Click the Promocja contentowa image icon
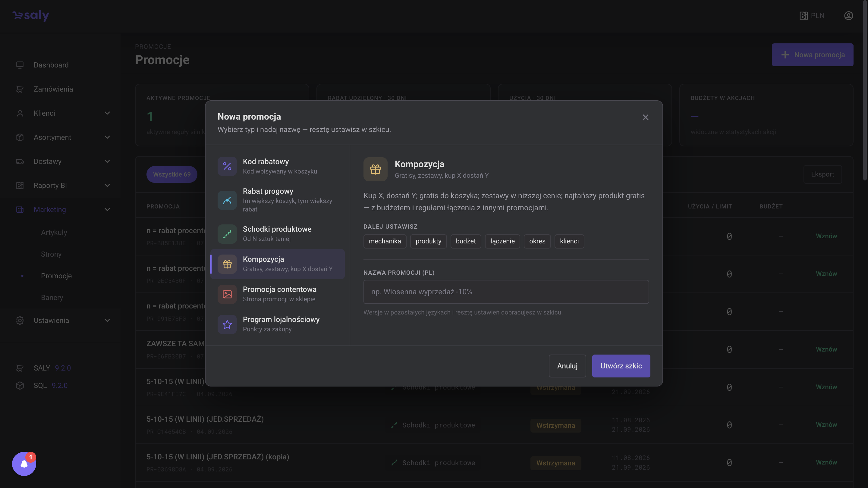Viewport: 868px width, 488px height. [x=227, y=294]
